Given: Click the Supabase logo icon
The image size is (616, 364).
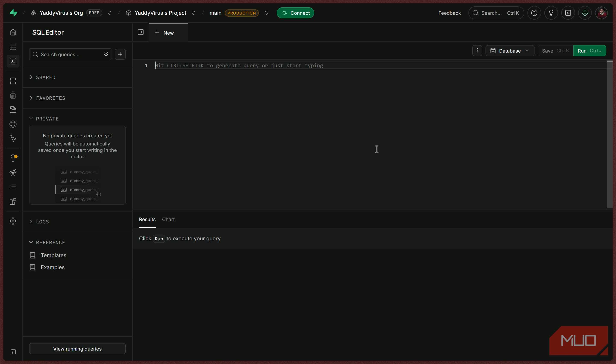Looking at the screenshot, I should pyautogui.click(x=13, y=13).
